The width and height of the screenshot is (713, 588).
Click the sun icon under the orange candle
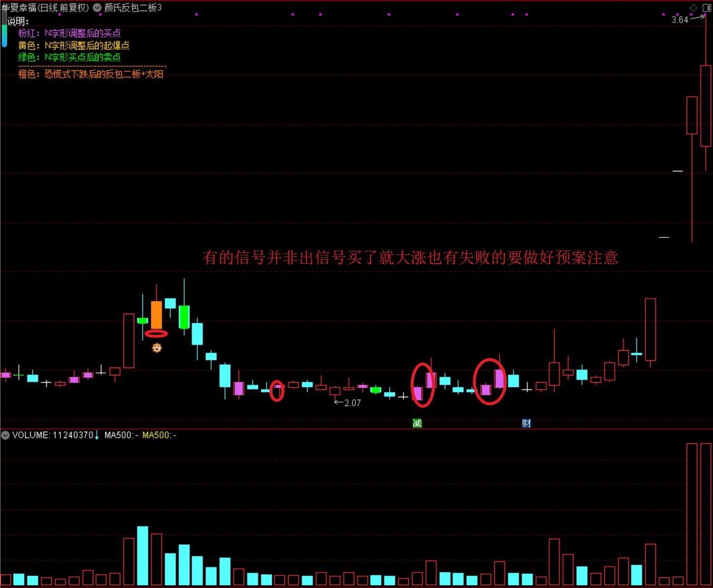[156, 348]
